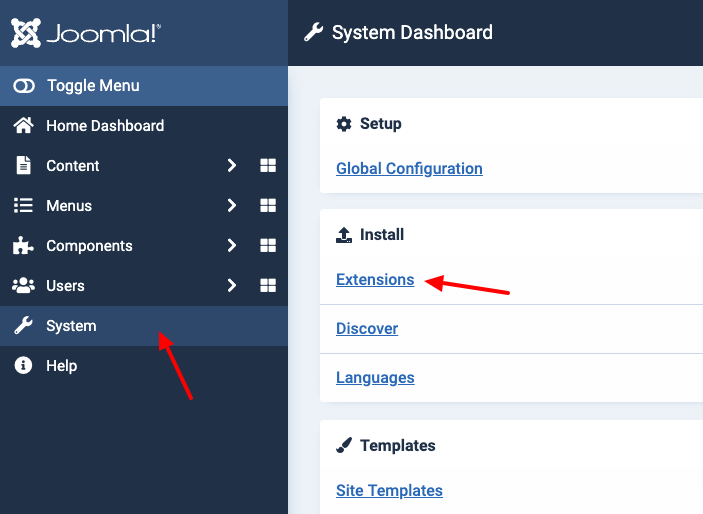Click the Joomla logo
The height and width of the screenshot is (514, 703).
86,33
